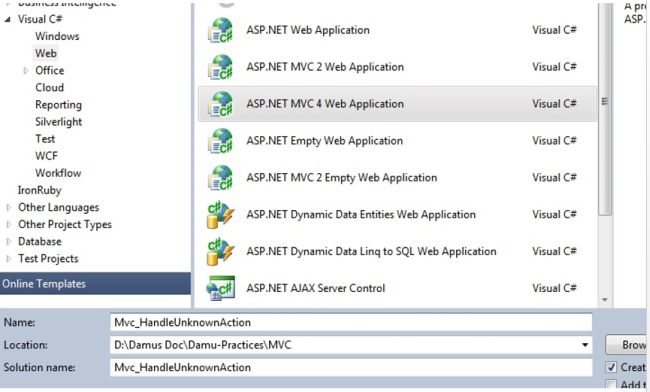This screenshot has width=650, height=392.
Task: Click the ASP.NET AJAX Server Control icon
Action: [x=220, y=288]
